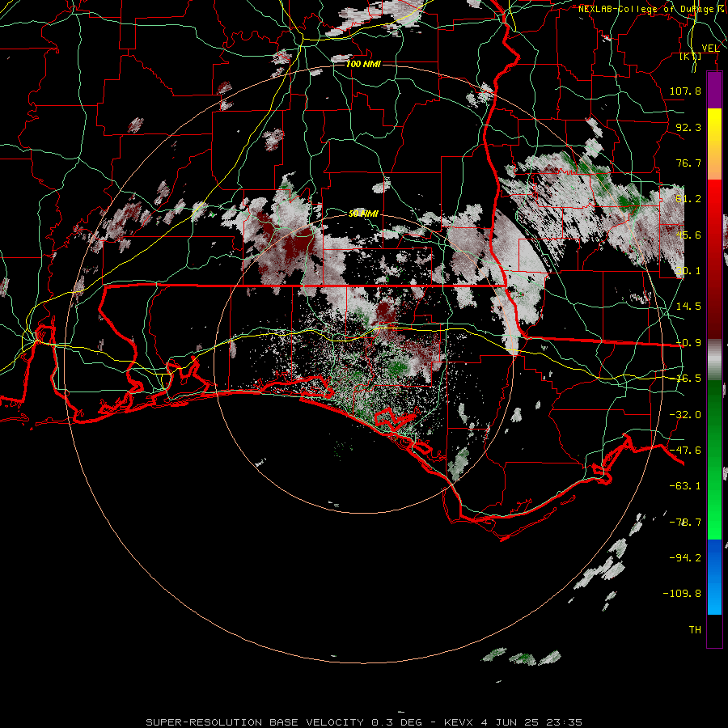This screenshot has height=728, width=728.
Task: Click the 14.5 value on velocity scale
Action: [x=688, y=307]
